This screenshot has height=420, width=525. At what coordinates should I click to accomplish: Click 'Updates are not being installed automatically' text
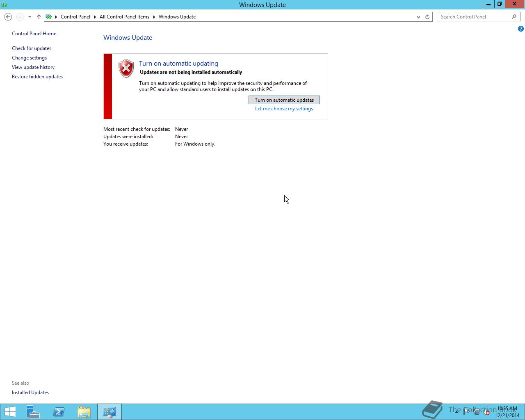click(191, 72)
